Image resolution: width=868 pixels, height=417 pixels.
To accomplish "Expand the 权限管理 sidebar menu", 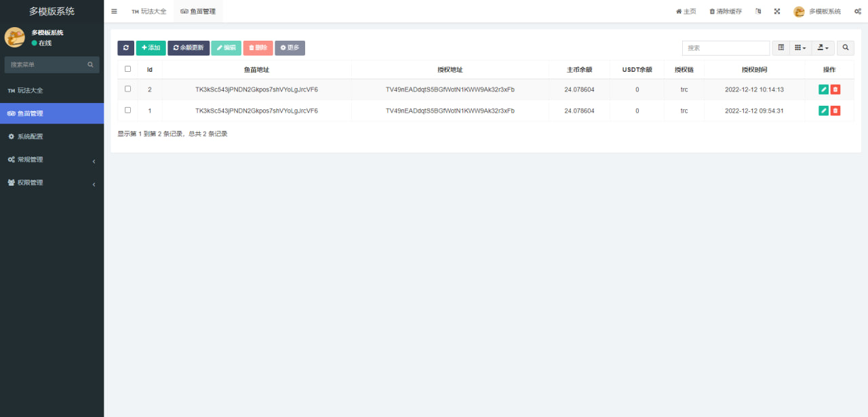I will (52, 183).
